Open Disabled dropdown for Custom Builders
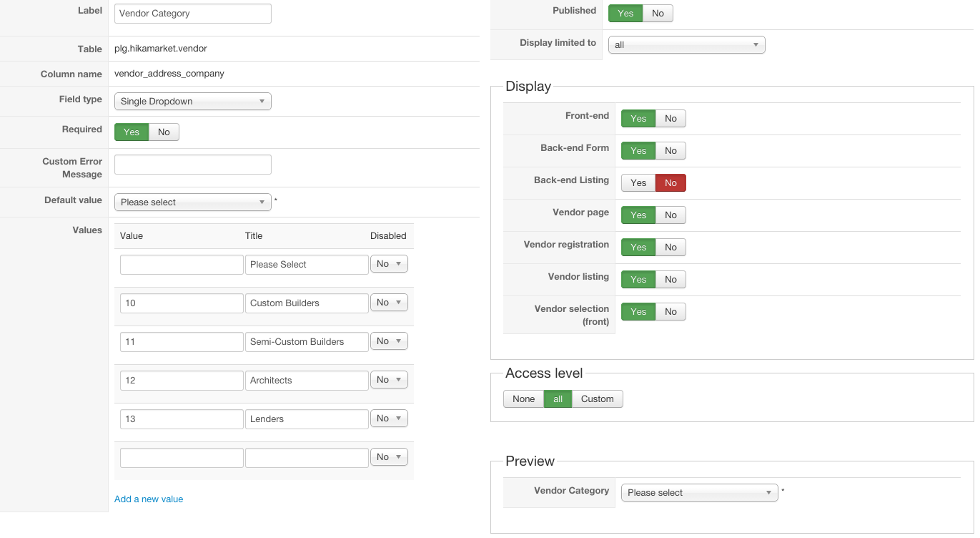This screenshot has height=538, width=980. [389, 303]
